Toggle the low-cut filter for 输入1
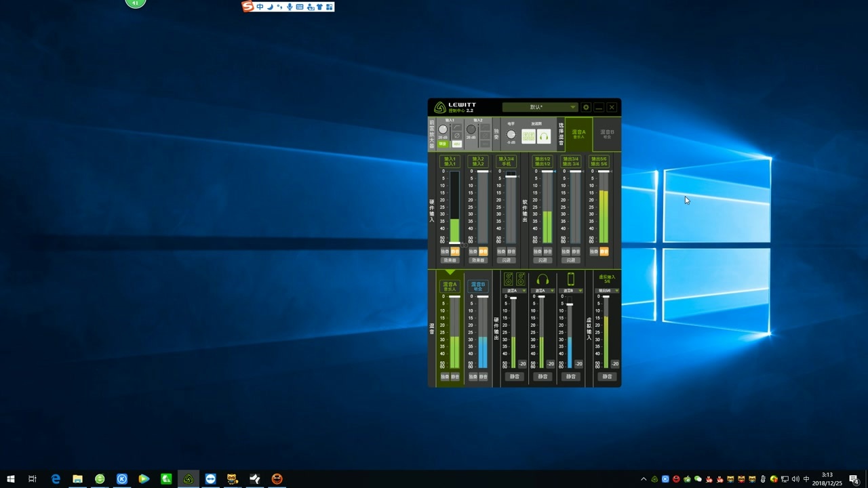The image size is (868, 488). click(x=457, y=127)
